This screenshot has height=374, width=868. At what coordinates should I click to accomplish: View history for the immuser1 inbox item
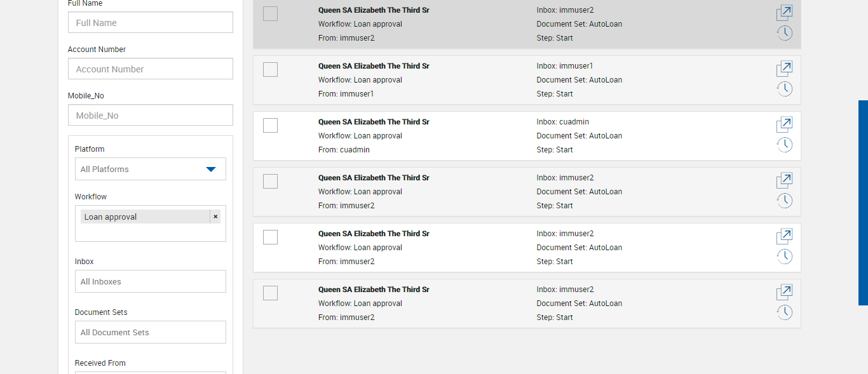point(785,89)
